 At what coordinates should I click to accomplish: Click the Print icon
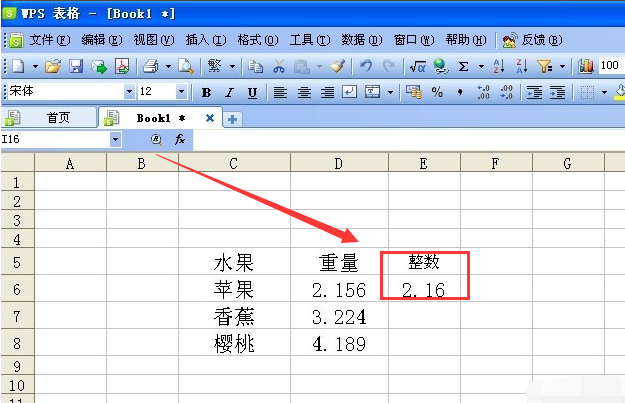(x=151, y=66)
